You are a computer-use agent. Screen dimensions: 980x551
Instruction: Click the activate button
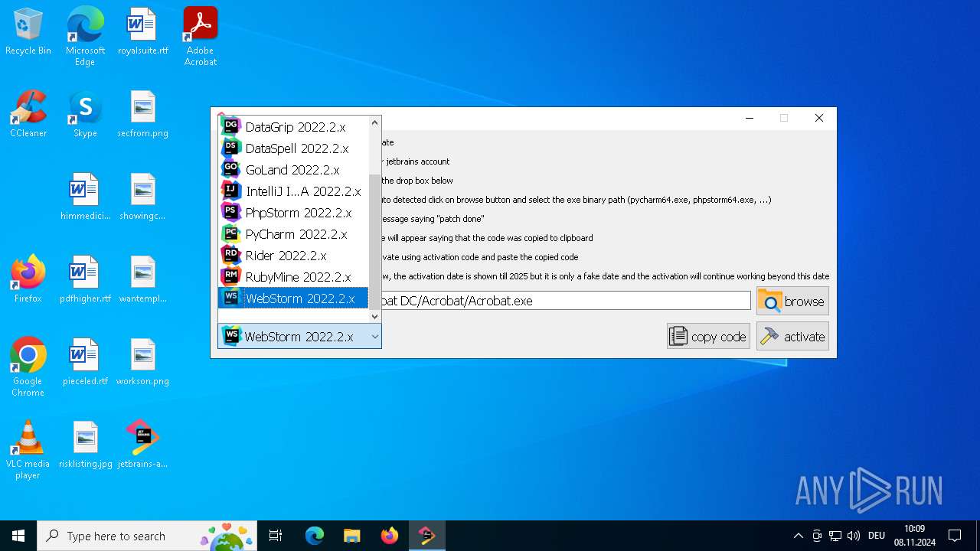[792, 336]
